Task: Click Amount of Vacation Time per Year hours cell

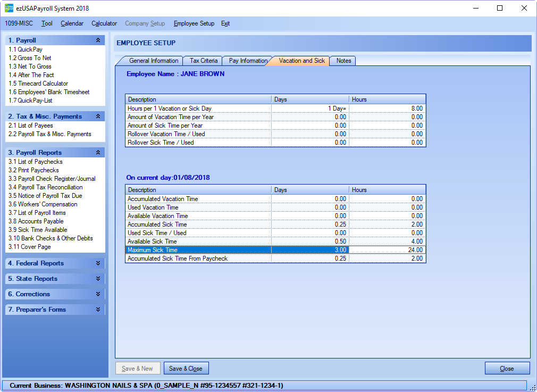Action: click(387, 117)
